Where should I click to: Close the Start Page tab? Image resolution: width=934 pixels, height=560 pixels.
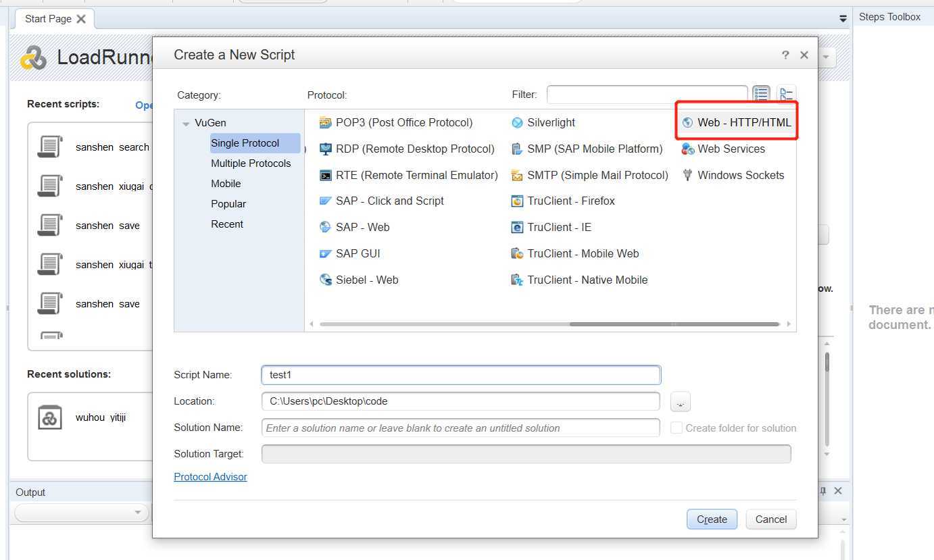coord(81,19)
